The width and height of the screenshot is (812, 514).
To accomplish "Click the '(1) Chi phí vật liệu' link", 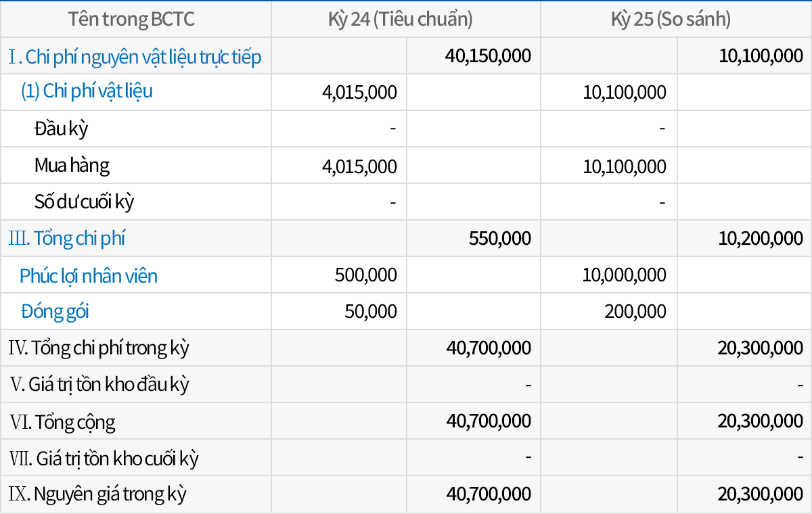I will [87, 92].
